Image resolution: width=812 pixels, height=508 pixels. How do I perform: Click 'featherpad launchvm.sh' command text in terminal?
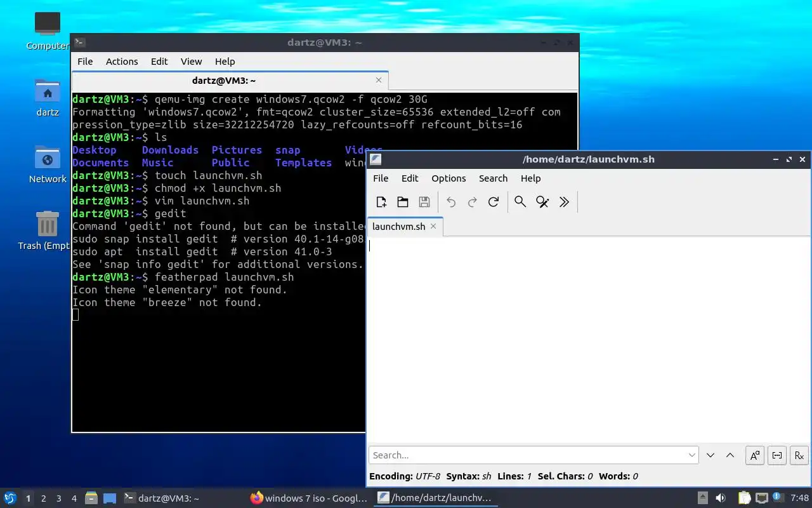coord(224,277)
